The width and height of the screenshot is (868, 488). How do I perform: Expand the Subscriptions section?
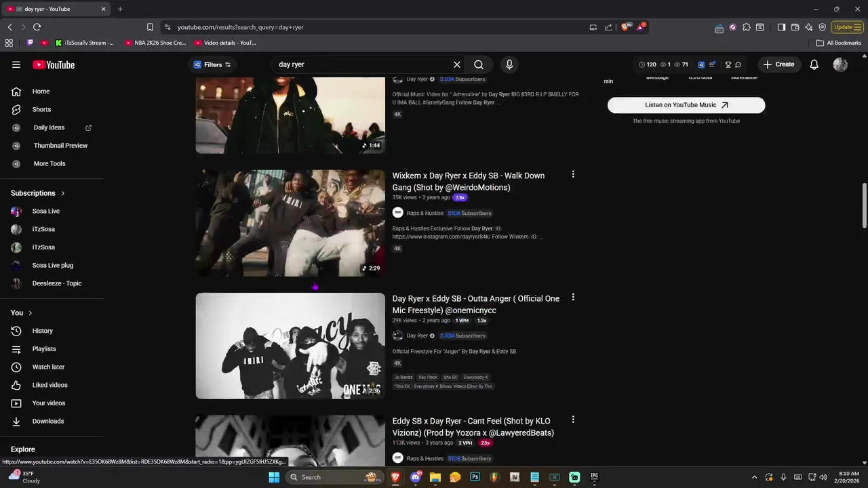click(x=38, y=193)
